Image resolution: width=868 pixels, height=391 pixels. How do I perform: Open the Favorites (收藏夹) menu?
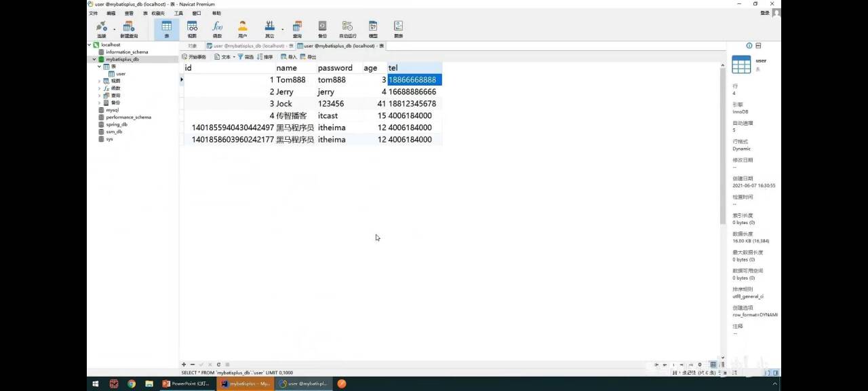tap(157, 13)
